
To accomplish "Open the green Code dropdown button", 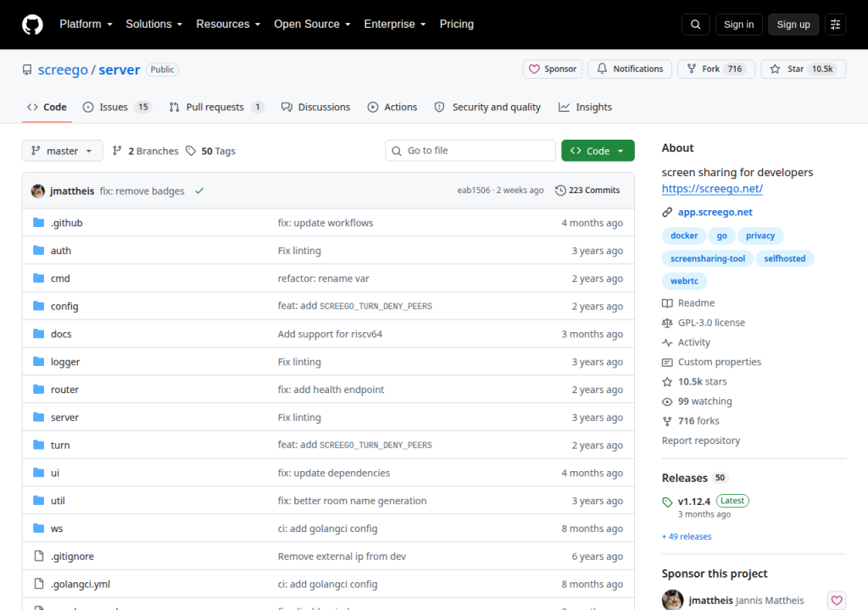I will 598,151.
